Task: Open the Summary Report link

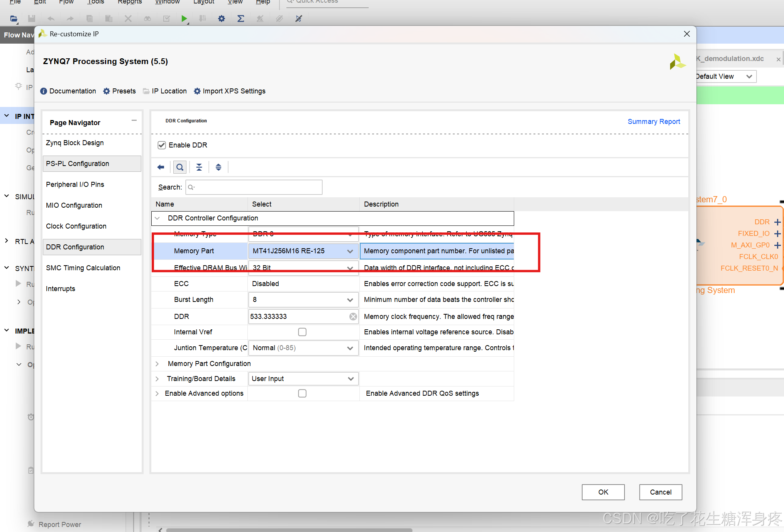Action: [654, 122]
